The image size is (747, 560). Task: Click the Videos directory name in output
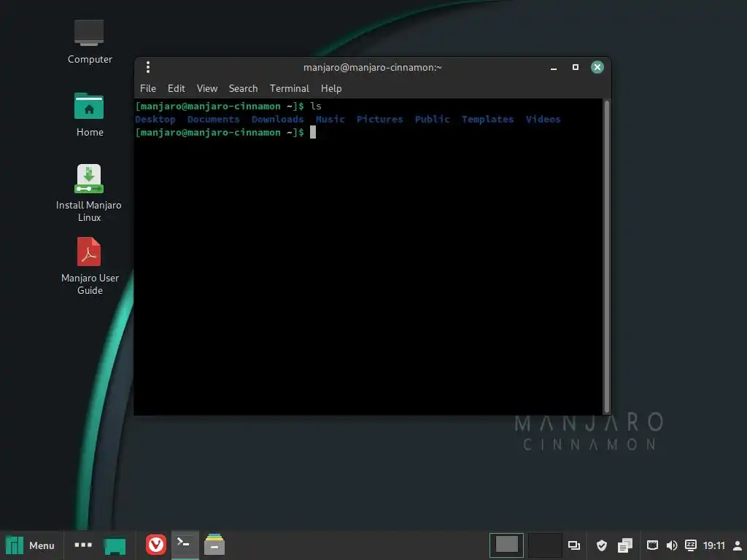click(x=543, y=120)
